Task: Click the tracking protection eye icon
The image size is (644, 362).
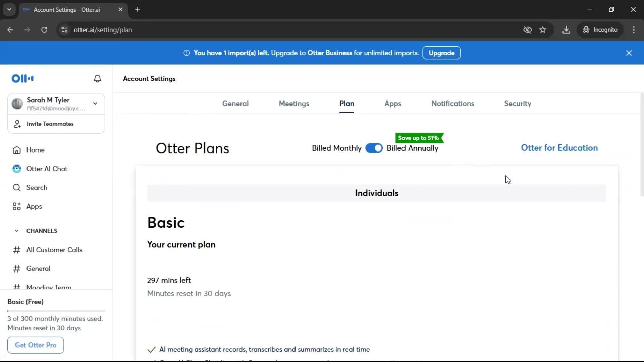Action: [527, 30]
